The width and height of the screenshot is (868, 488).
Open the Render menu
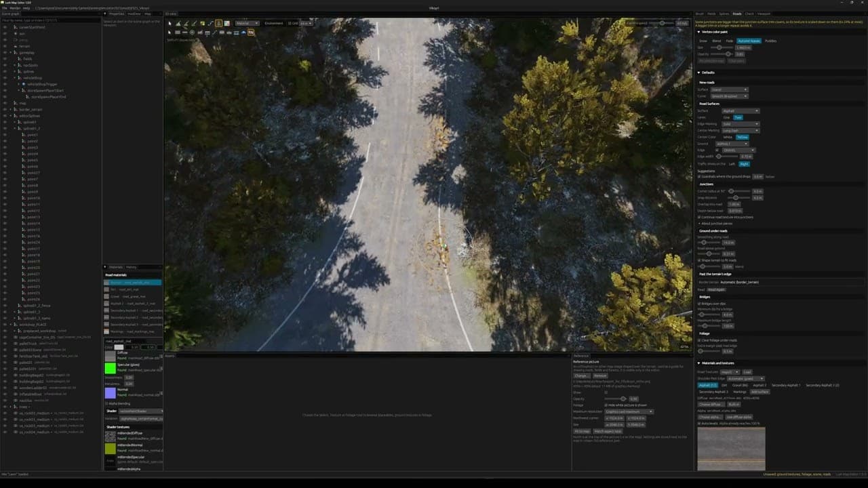(14, 8)
